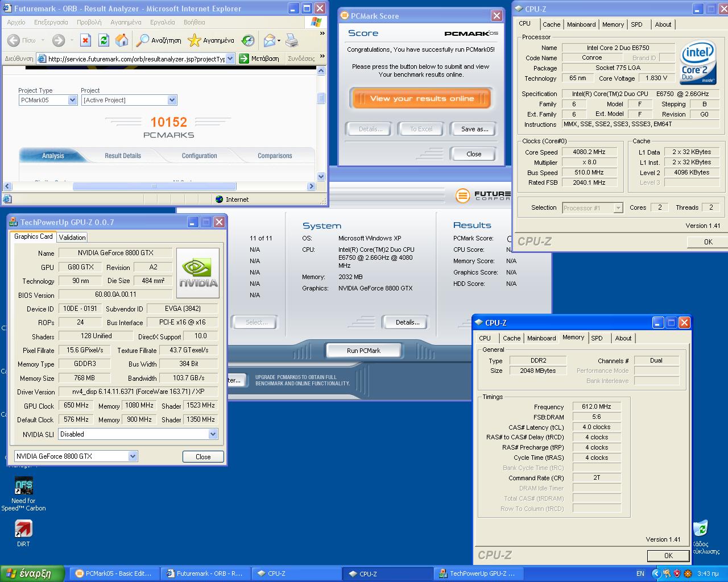Click the IE Forward arrow icon
The image size is (728, 582).
pos(58,40)
